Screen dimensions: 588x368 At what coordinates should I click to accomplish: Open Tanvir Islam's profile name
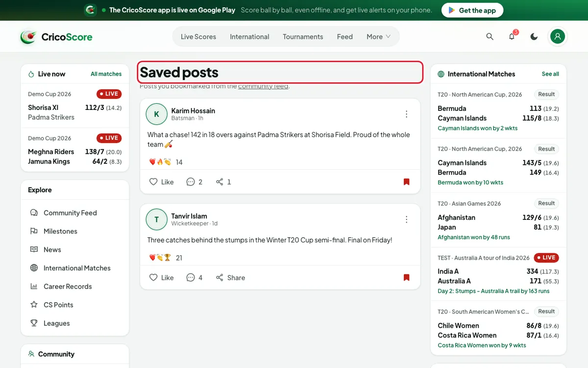click(x=189, y=216)
